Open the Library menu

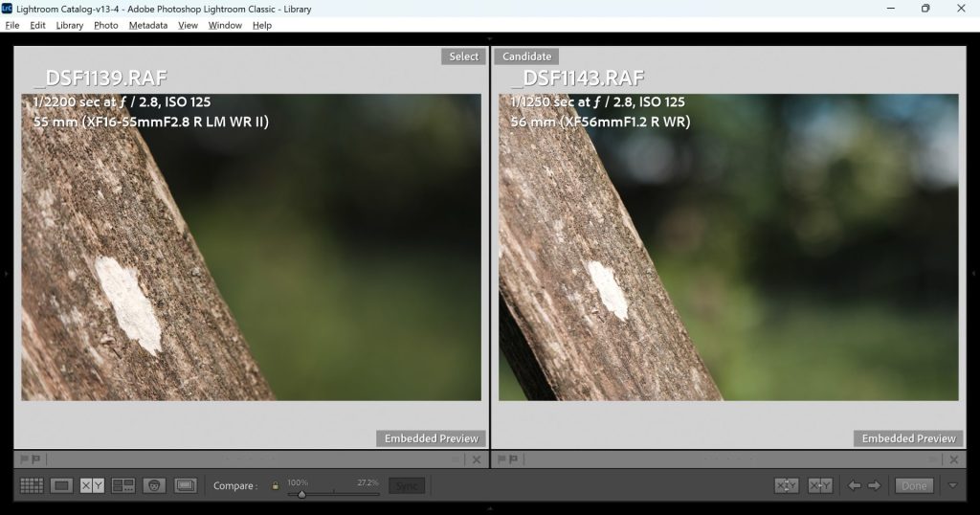point(69,25)
